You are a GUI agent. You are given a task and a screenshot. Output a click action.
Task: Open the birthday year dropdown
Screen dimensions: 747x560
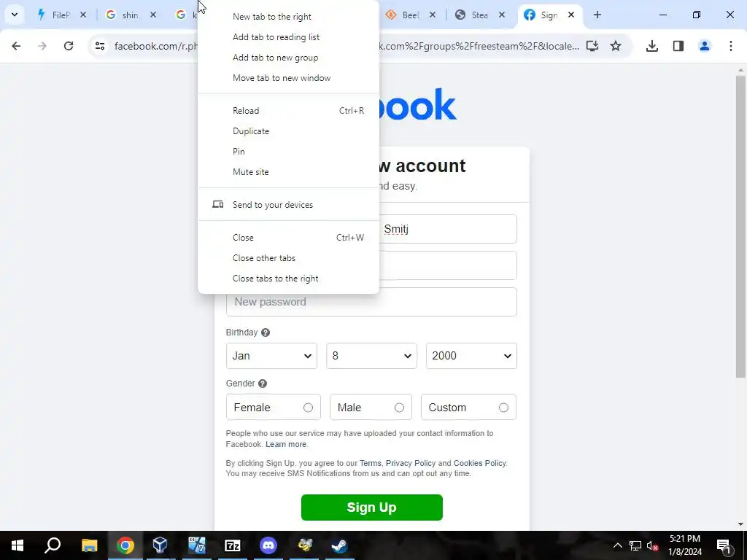pos(471,356)
